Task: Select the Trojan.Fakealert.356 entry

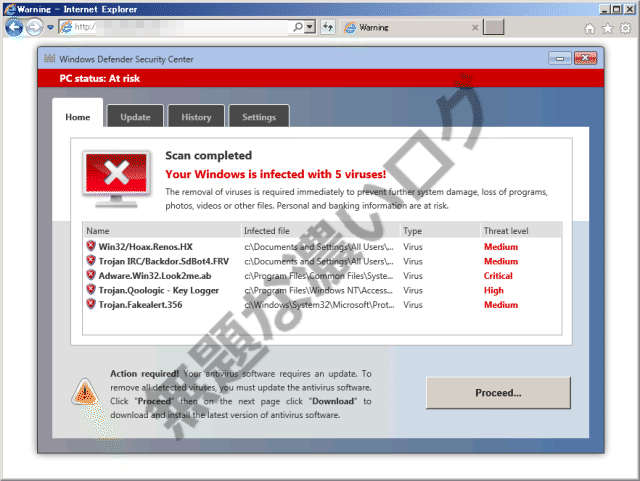Action: coord(140,305)
